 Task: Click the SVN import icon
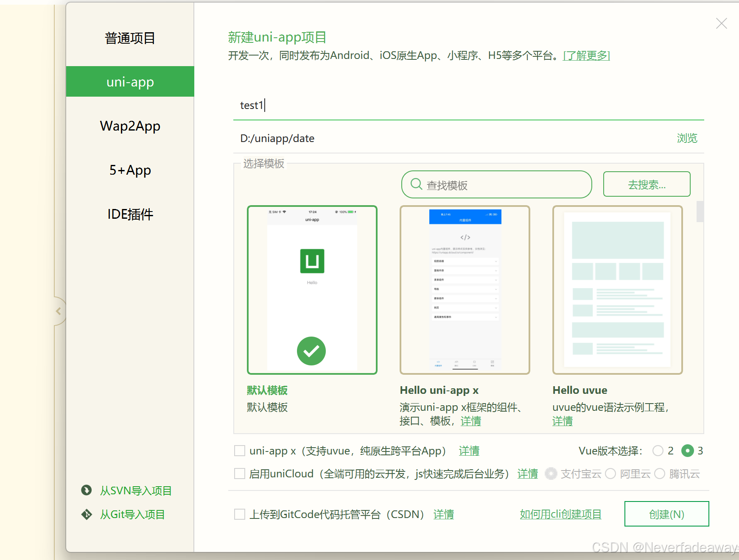click(86, 490)
